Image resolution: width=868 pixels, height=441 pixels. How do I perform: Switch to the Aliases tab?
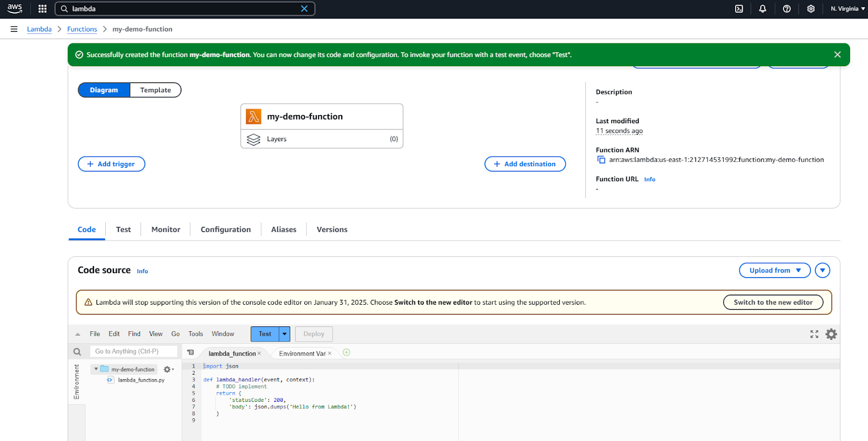coord(284,230)
